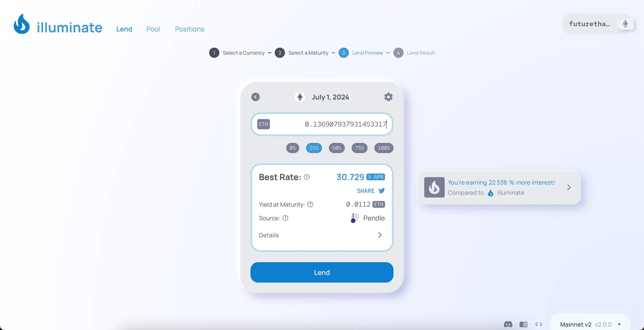This screenshot has height=330, width=644.
Task: Open the Pool navigation tab
Action: point(152,29)
